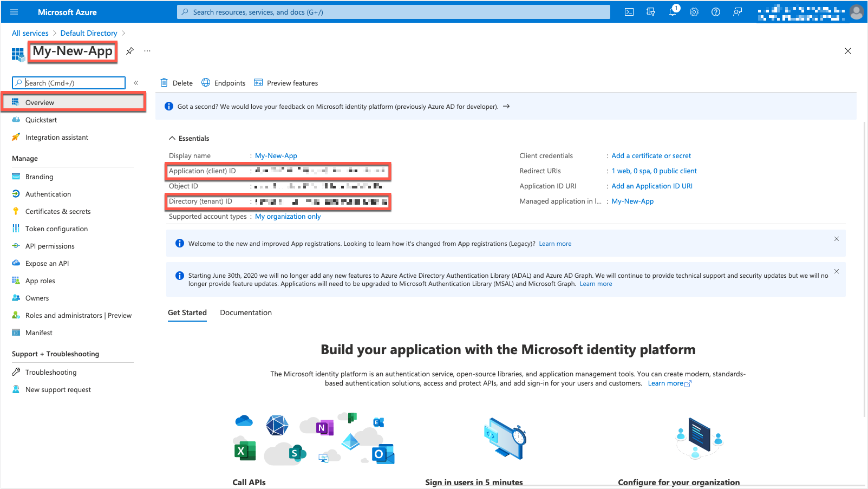Screen dimensions: 868x489
Task: Open Directory and subscription filter icon
Action: (x=651, y=12)
